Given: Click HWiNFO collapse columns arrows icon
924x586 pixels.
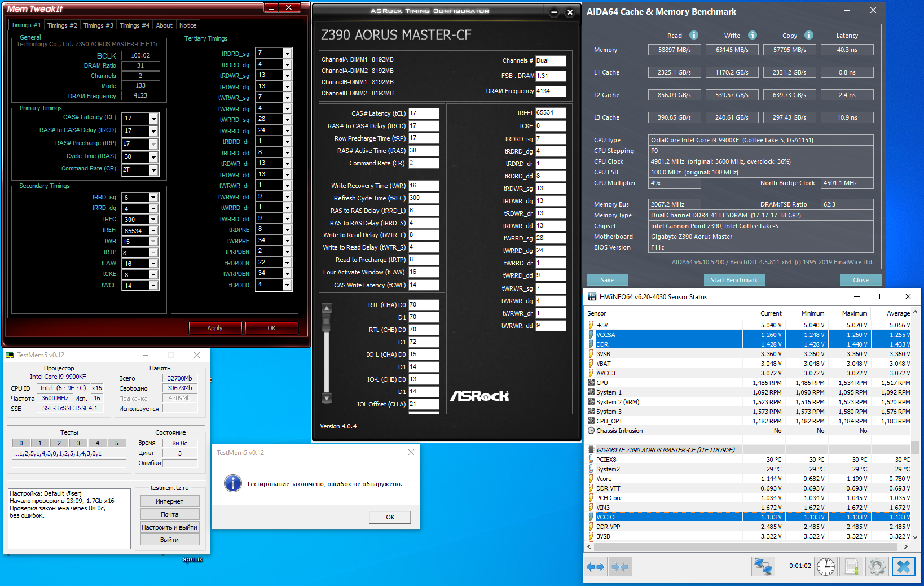Looking at the screenshot, I should point(620,567).
